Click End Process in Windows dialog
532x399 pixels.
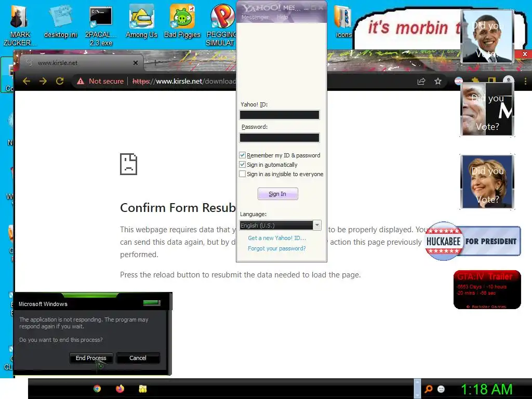[x=91, y=358]
